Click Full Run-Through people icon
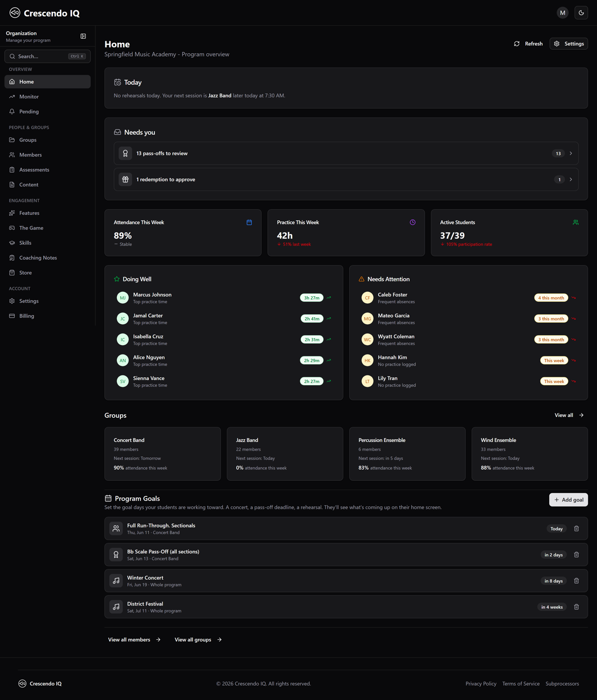597x700 pixels. pyautogui.click(x=116, y=528)
